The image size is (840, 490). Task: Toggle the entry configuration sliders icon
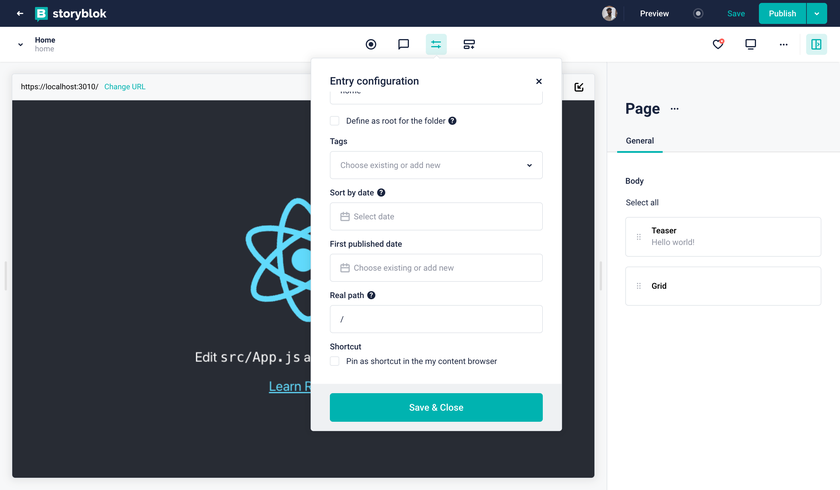[436, 44]
